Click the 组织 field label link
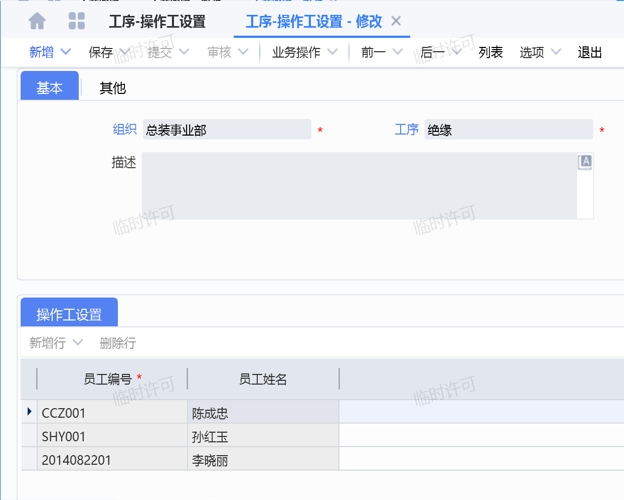Image resolution: width=624 pixels, height=500 pixels. pos(124,129)
